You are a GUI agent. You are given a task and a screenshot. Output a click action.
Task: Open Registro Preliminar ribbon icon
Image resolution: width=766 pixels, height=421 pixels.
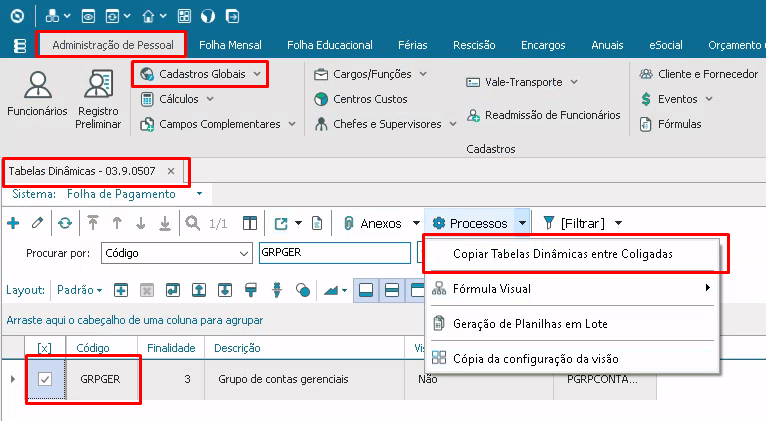tap(98, 99)
